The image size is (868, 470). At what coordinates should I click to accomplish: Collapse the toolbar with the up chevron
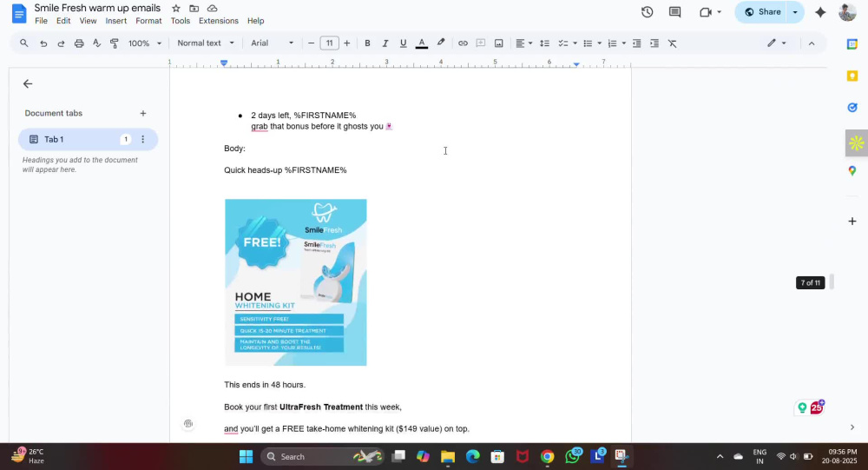[x=812, y=43]
